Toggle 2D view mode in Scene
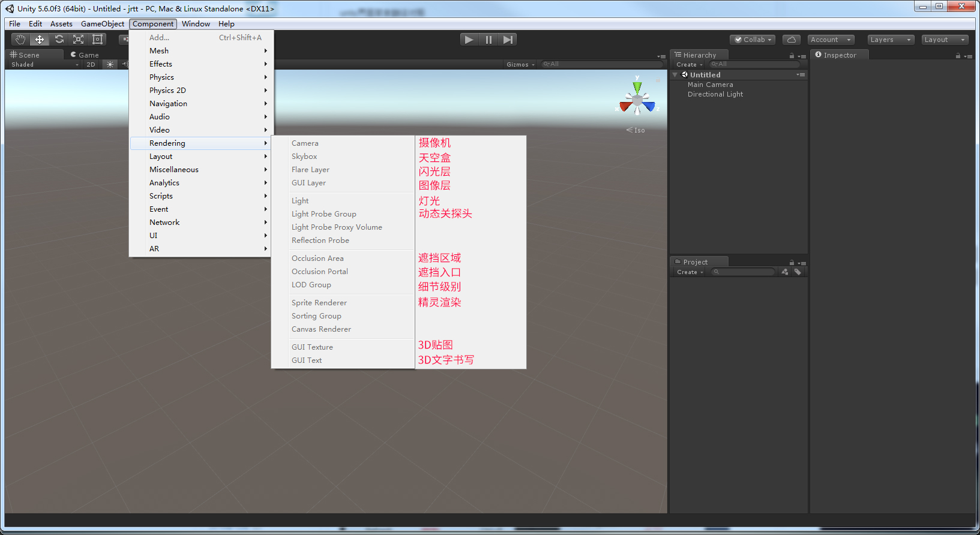 point(91,65)
